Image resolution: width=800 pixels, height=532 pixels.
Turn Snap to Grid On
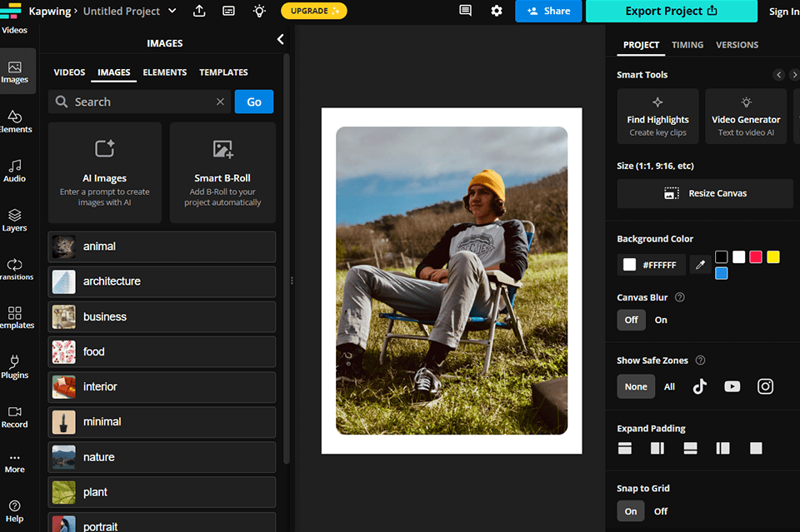point(631,511)
